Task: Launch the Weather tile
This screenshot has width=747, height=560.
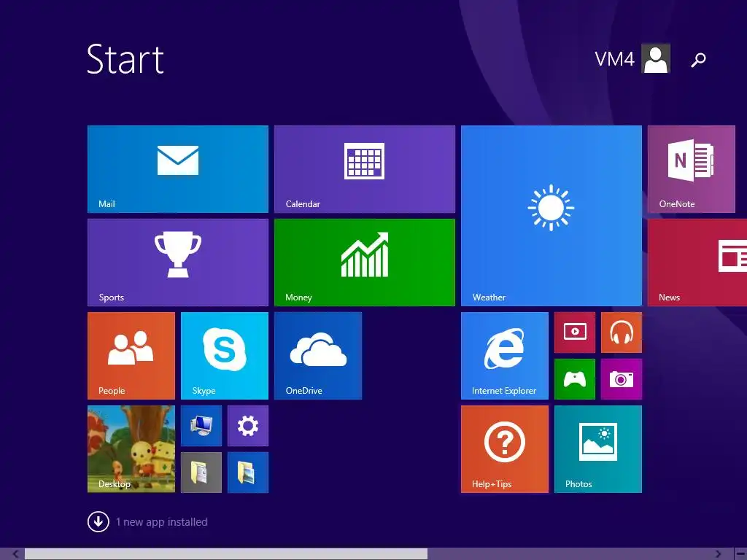Action: pos(551,216)
